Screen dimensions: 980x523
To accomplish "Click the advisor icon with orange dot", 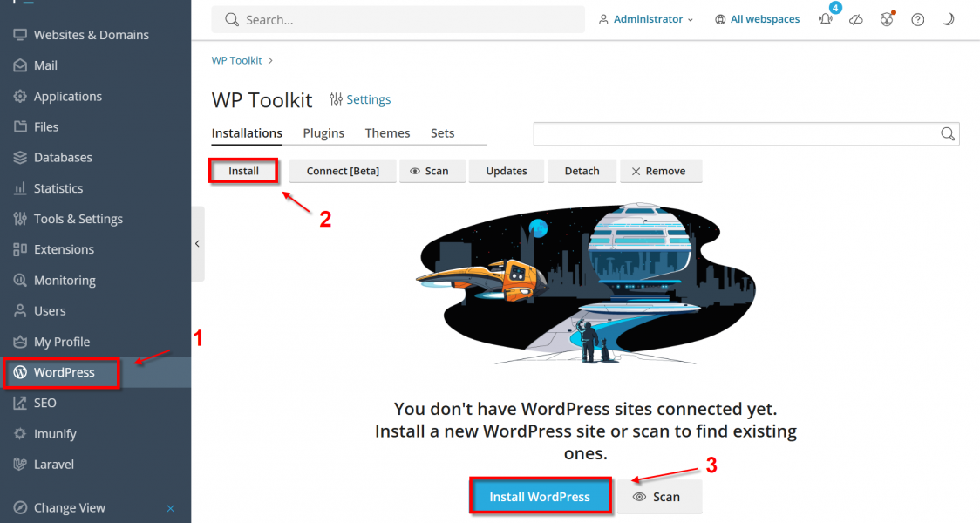I will coord(886,19).
